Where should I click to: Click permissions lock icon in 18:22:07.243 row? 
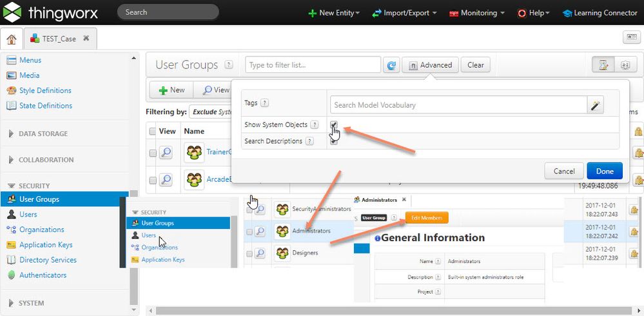(x=634, y=210)
